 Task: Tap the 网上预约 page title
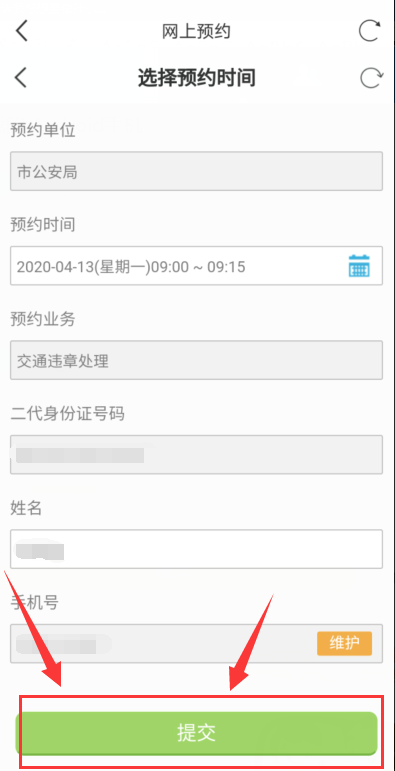[196, 31]
